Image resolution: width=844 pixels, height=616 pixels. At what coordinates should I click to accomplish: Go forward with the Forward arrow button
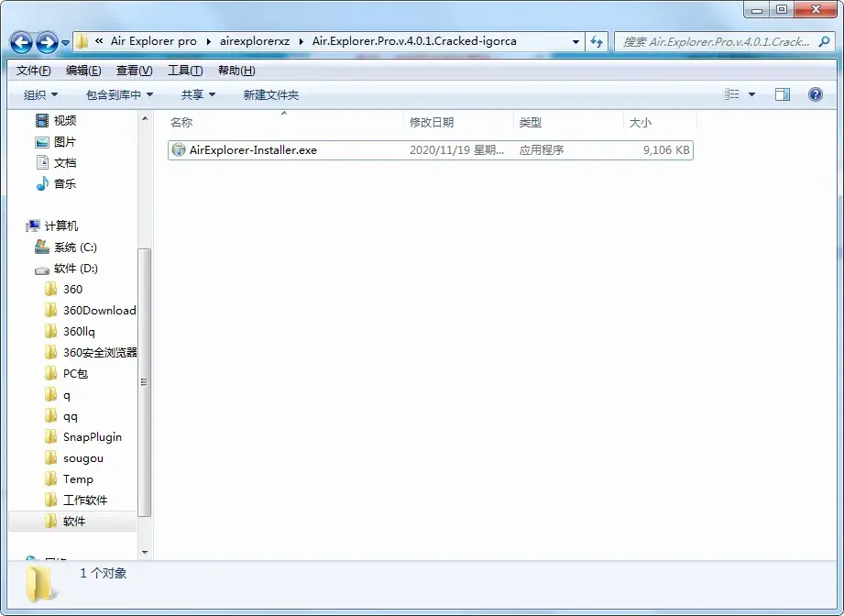[47, 42]
